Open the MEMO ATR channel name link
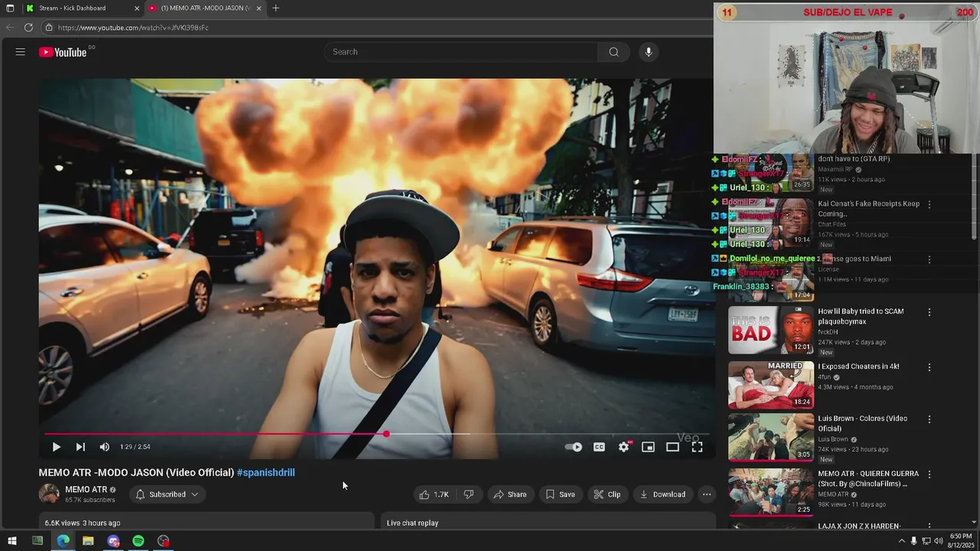980x551 pixels. coord(86,490)
